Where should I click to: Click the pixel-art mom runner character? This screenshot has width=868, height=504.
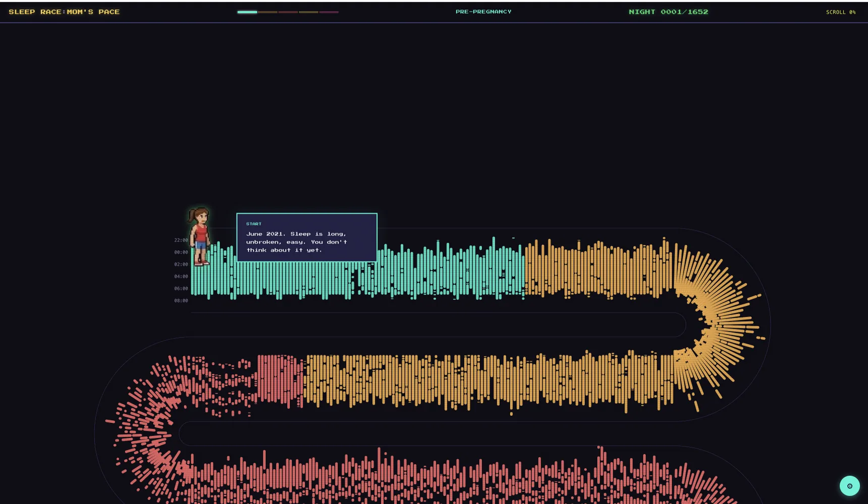[200, 237]
